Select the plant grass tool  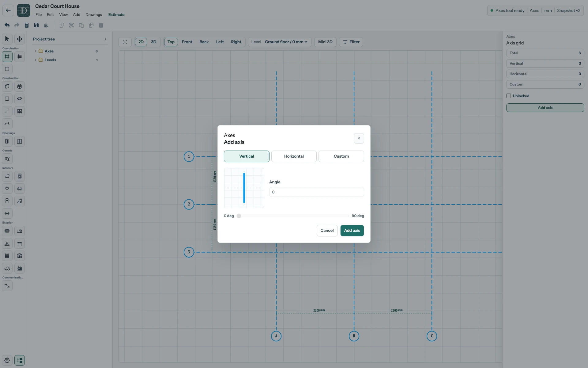pos(20,268)
